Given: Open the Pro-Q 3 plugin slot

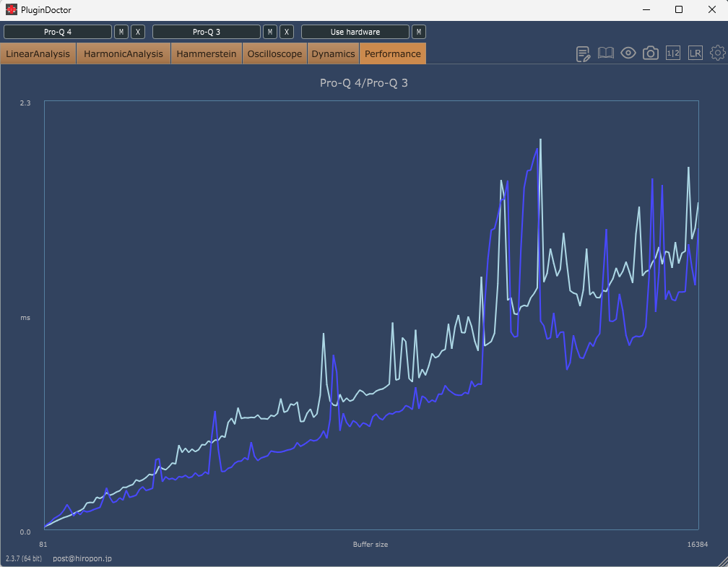Looking at the screenshot, I should (206, 32).
